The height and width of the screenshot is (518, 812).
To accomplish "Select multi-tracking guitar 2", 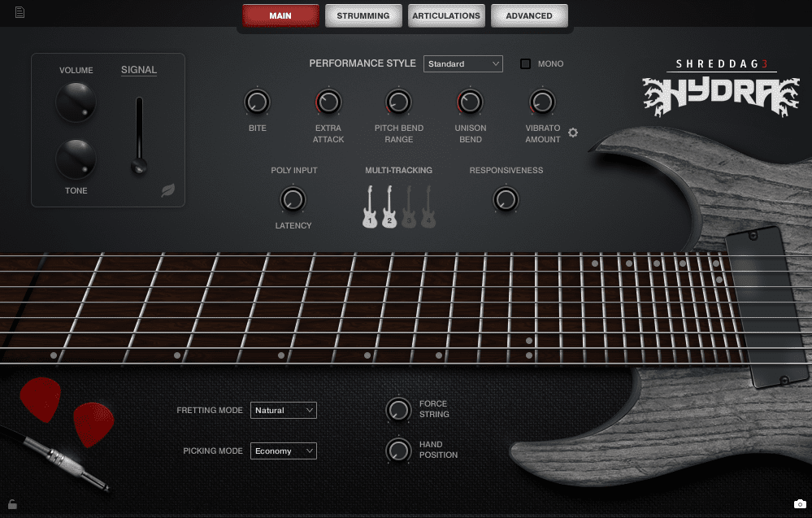I will 389,207.
